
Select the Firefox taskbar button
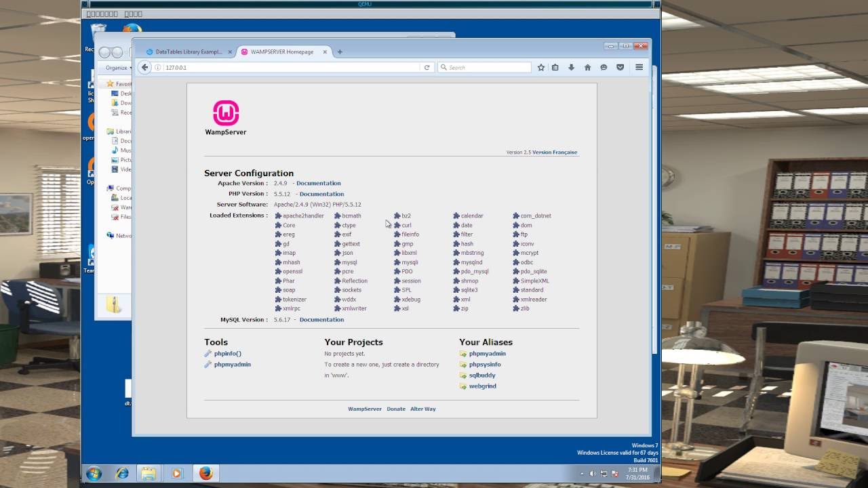[x=205, y=473]
